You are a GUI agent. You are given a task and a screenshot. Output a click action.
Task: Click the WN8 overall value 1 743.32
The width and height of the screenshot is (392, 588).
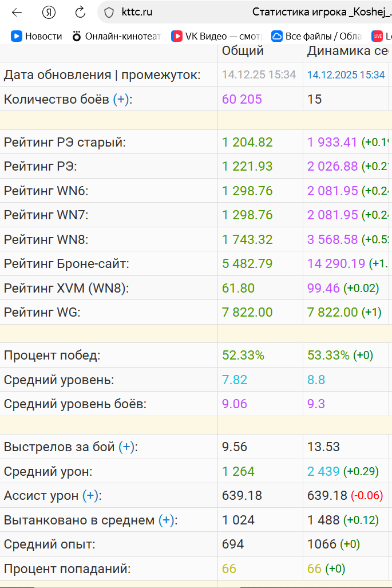247,239
